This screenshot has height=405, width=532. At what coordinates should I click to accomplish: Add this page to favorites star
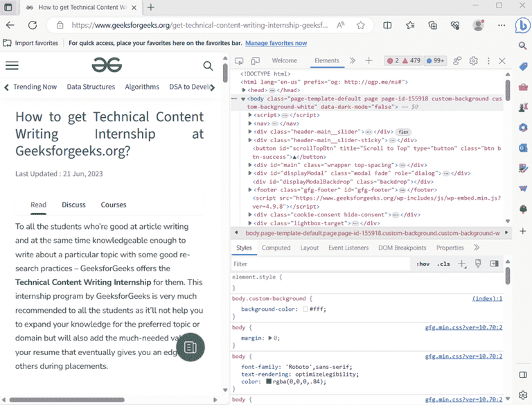361,25
